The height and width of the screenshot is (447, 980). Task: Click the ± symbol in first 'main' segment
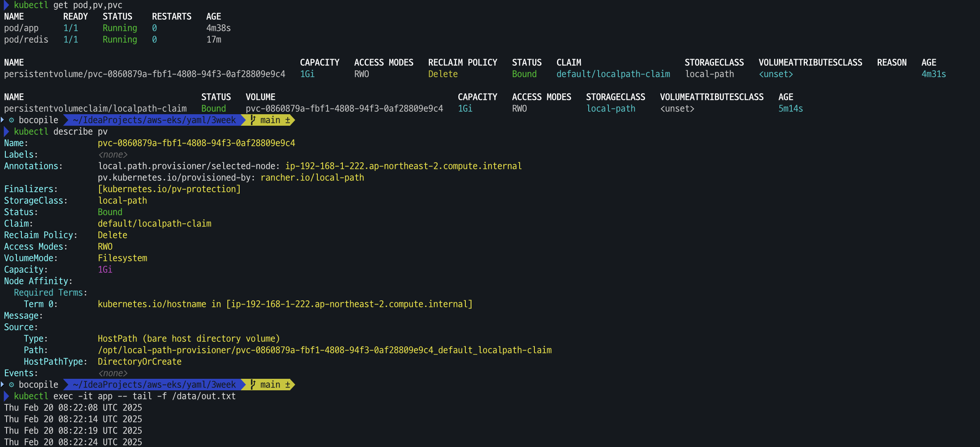coord(287,120)
